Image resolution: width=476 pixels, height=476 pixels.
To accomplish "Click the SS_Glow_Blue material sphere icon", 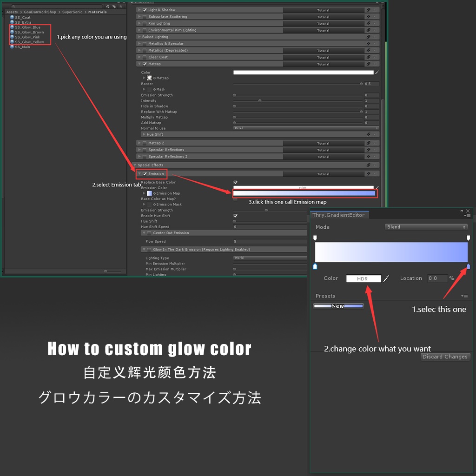I will [12, 27].
